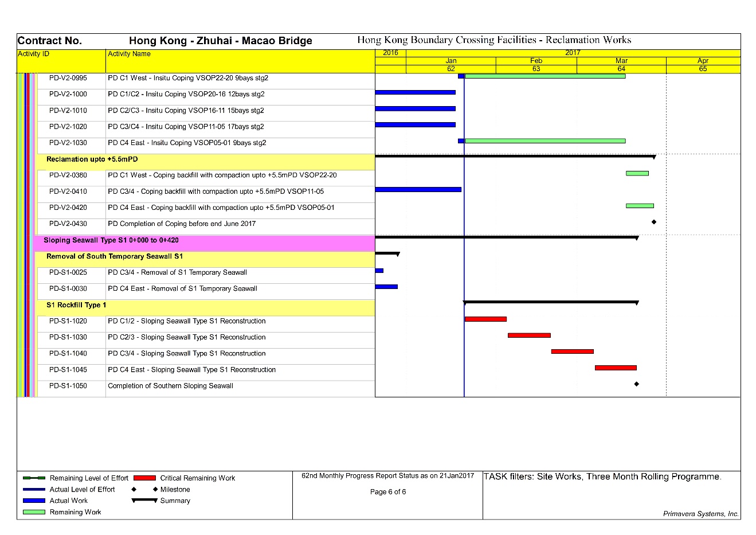Screen dimensions: 756x535
Task: Select activity ID PD-V2-1000
Action: [x=68, y=94]
